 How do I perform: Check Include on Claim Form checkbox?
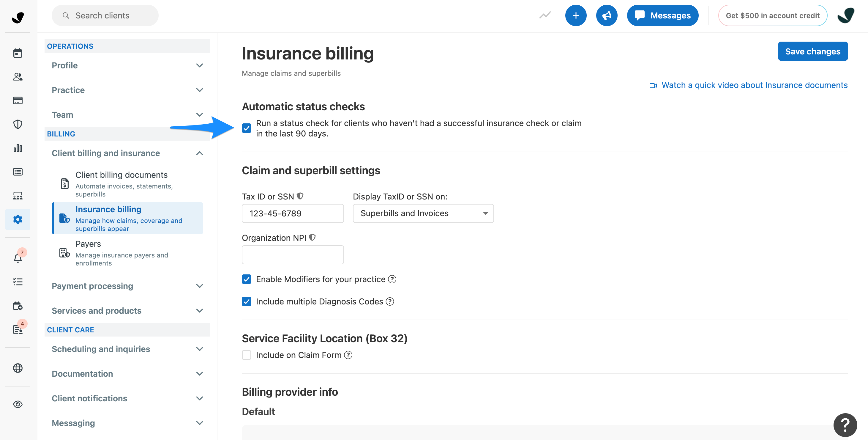click(246, 355)
